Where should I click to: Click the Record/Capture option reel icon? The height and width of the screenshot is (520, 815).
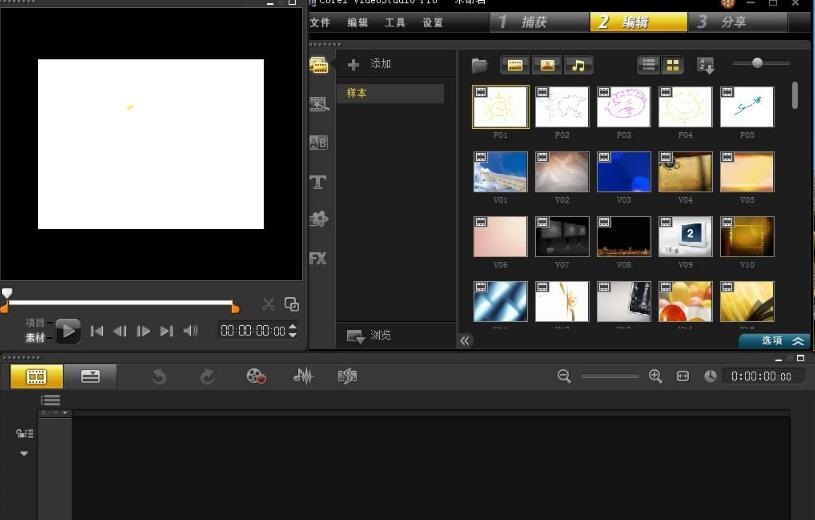coord(257,376)
